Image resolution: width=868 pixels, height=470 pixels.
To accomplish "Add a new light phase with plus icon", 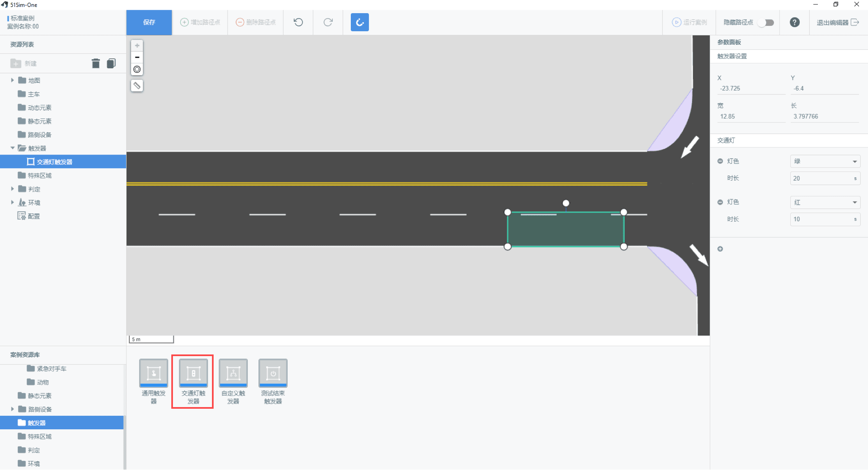I will pyautogui.click(x=720, y=249).
